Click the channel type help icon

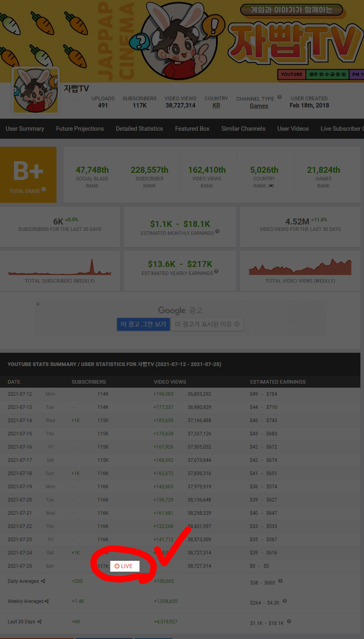(x=280, y=97)
